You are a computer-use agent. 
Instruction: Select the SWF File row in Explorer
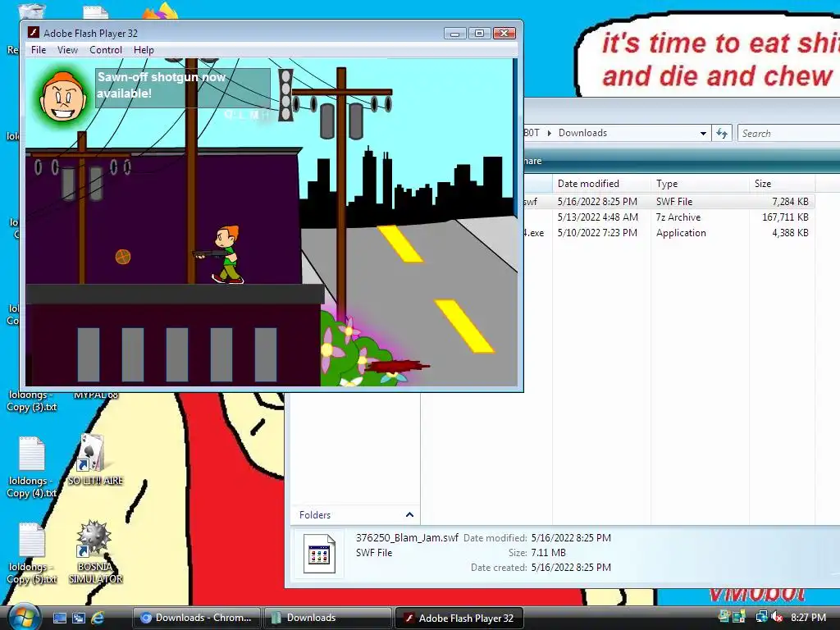click(x=669, y=202)
